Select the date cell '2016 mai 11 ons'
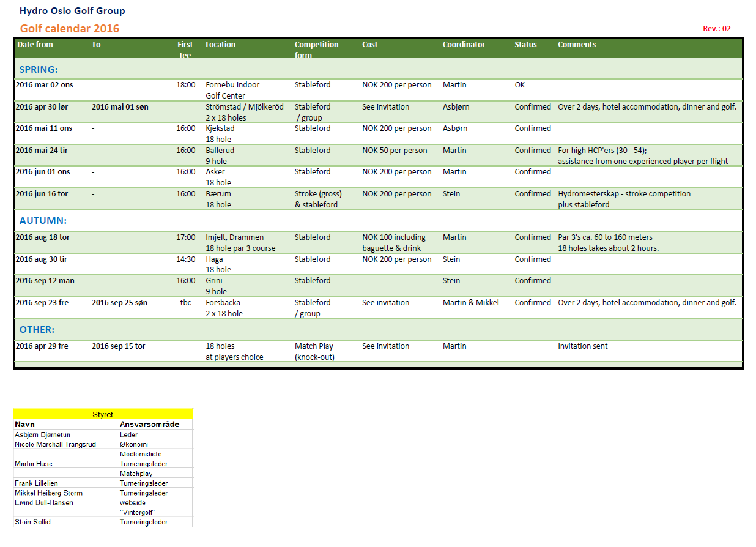The image size is (756, 547). pos(44,128)
